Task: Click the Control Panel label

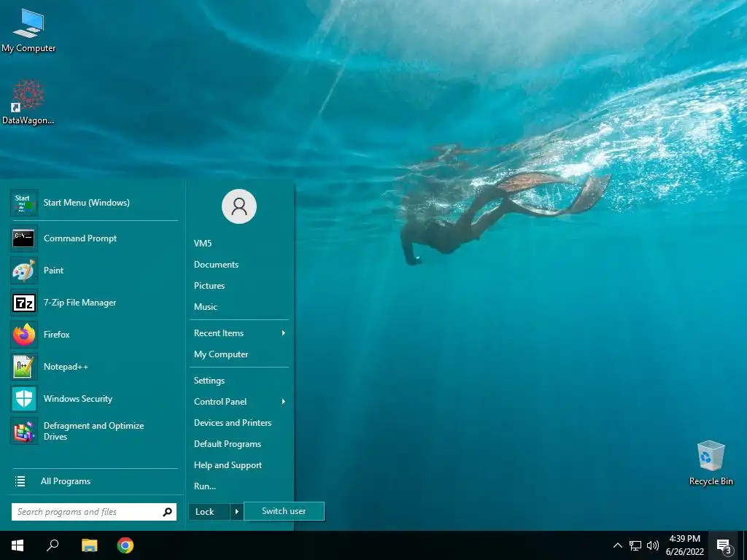Action: point(220,402)
